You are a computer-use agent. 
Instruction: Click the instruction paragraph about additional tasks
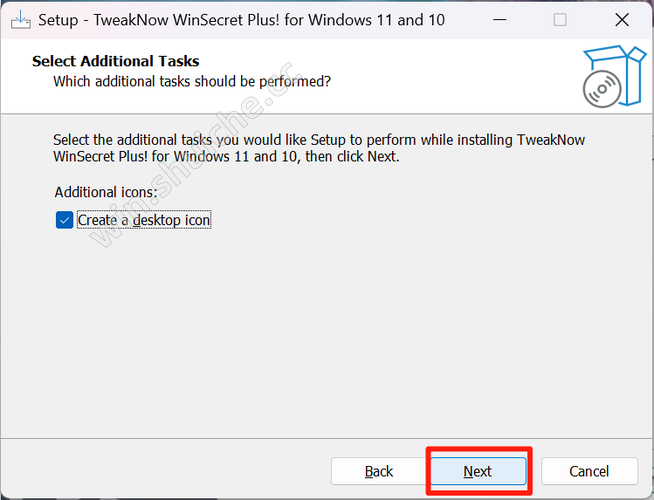[318, 148]
